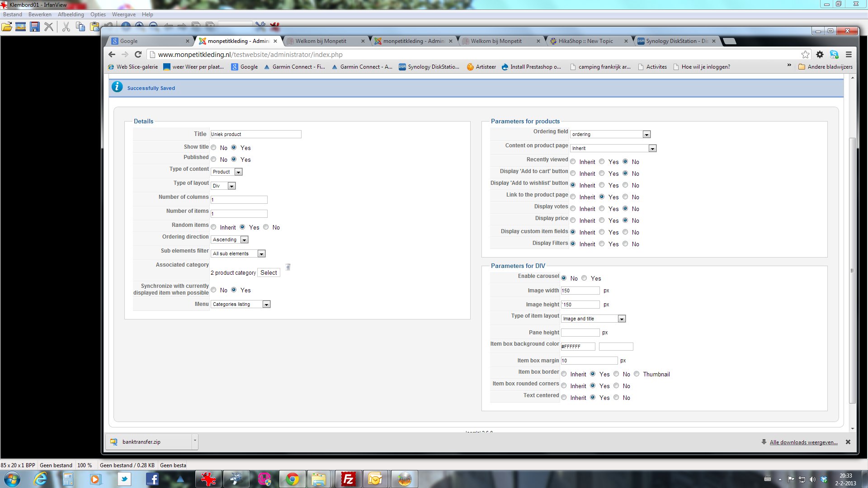The width and height of the screenshot is (868, 488).
Task: Open the Afbeelding menu in IrfanView
Action: tap(71, 14)
